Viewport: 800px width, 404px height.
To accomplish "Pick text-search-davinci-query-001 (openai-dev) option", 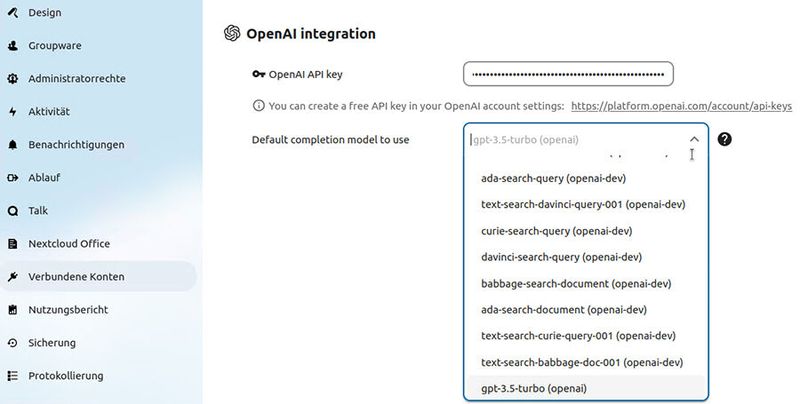I will coord(582,205).
